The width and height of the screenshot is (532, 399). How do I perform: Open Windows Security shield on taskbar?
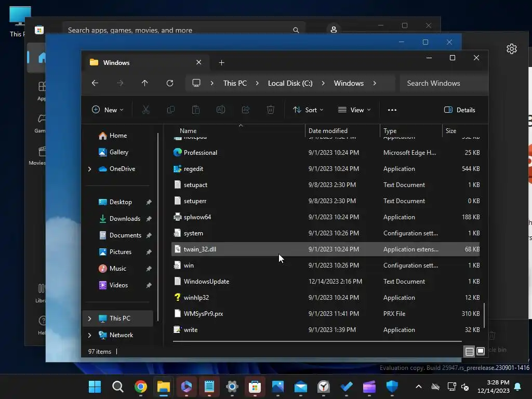pos(392,387)
